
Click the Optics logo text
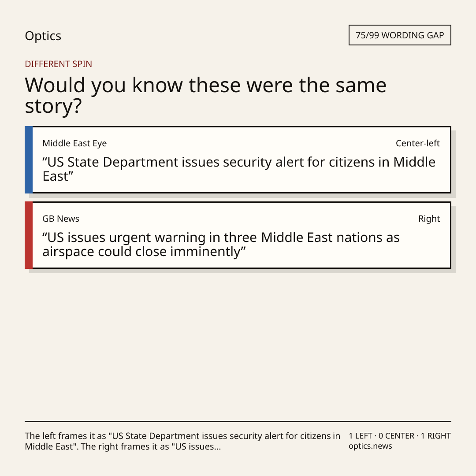43,36
